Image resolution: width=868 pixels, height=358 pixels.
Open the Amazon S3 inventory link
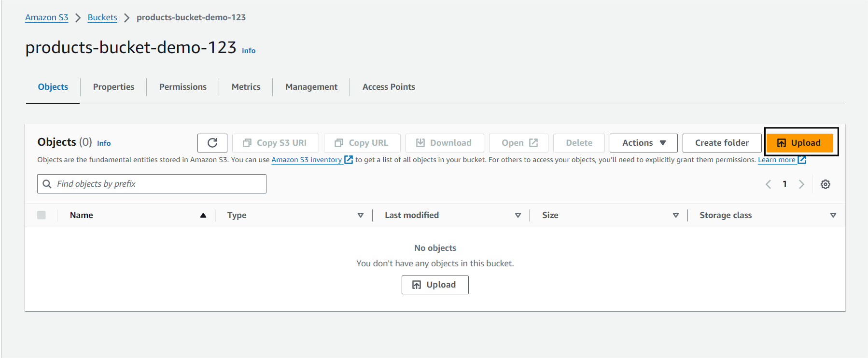pos(307,160)
